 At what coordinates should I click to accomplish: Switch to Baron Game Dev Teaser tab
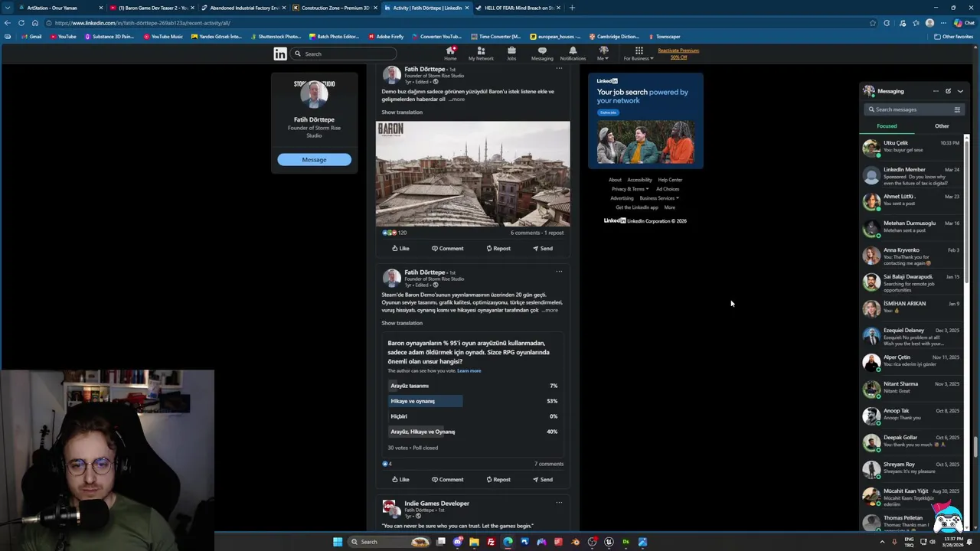coord(150,8)
